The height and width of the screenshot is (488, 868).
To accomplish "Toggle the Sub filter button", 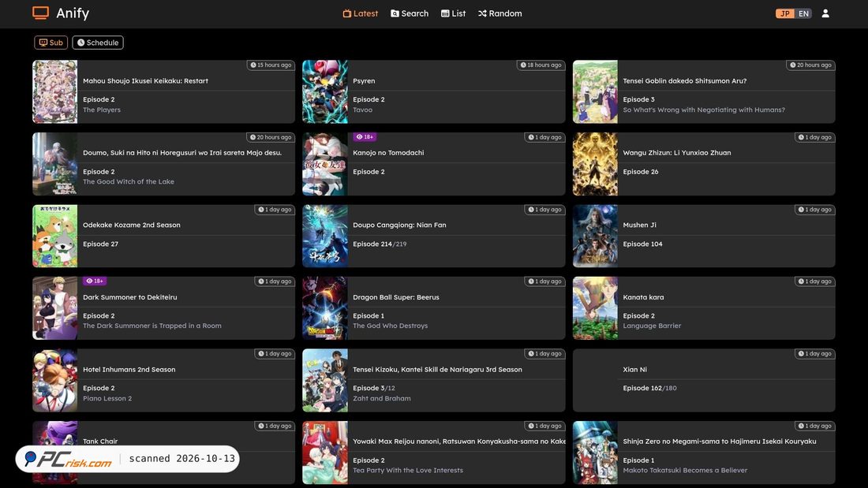I will tap(51, 43).
